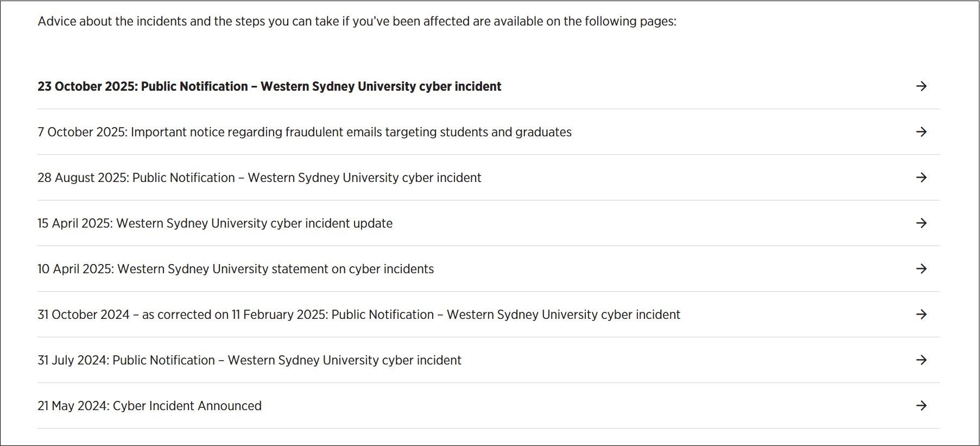Click arrow for 10 April 2025 statement

tap(921, 269)
